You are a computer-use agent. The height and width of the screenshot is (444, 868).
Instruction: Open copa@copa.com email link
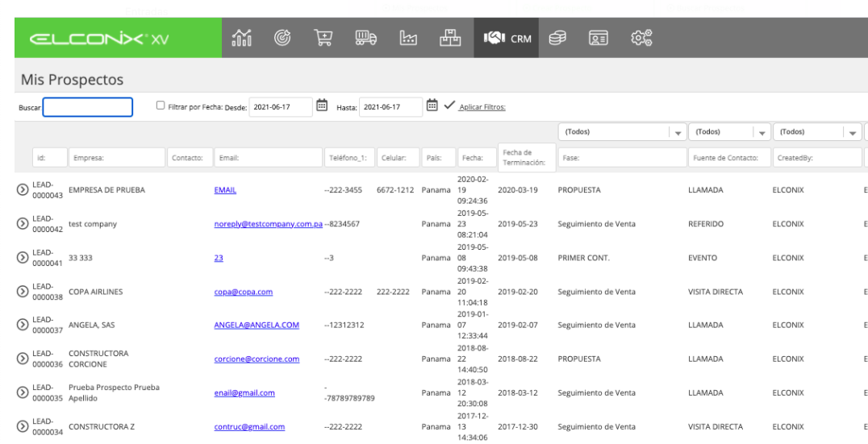click(244, 292)
